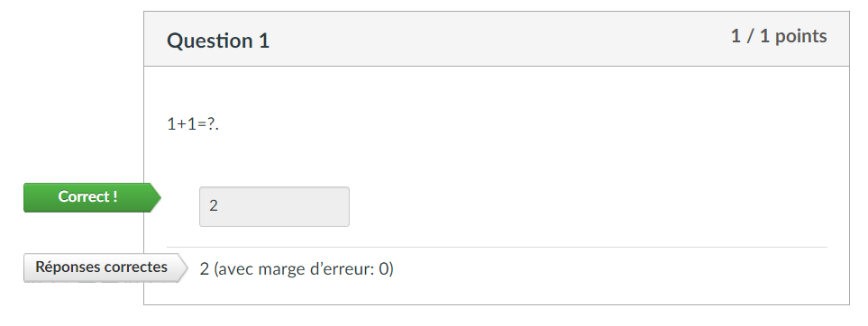Click the green Correct ! badge
Viewport: 868px width, 326px height.
click(92, 197)
